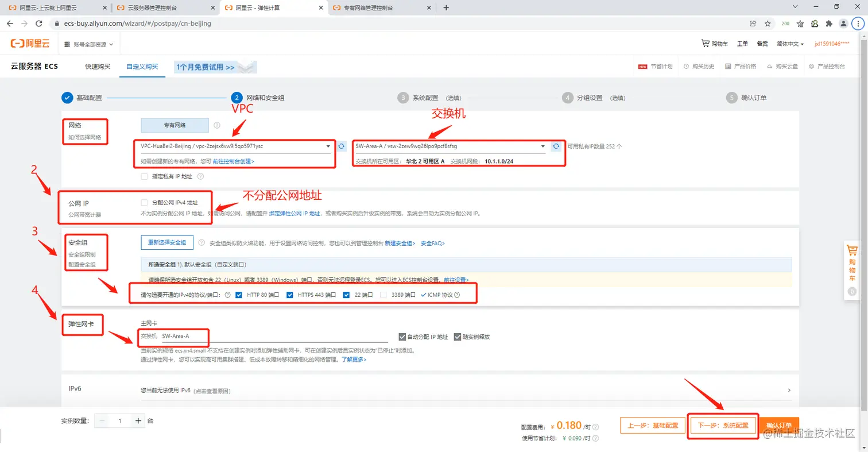Switch to the 专有网络管理控制台 browser tab
868x452 pixels.
click(x=381, y=8)
